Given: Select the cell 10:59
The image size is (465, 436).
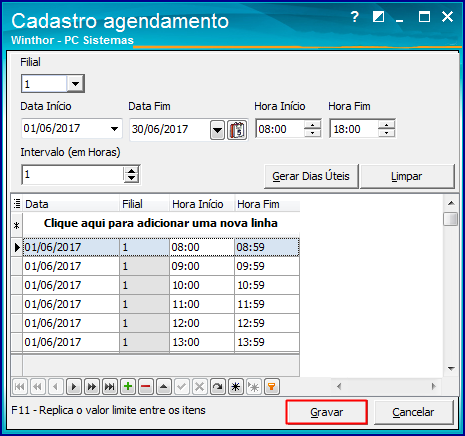Looking at the screenshot, I should 267,285.
